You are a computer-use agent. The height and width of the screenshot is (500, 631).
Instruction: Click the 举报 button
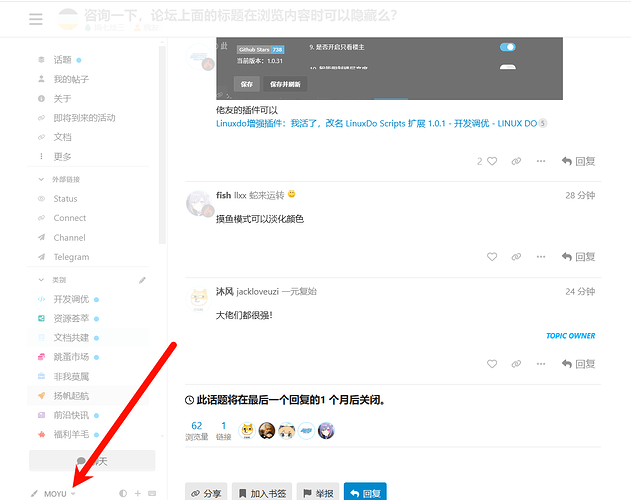tap(318, 493)
